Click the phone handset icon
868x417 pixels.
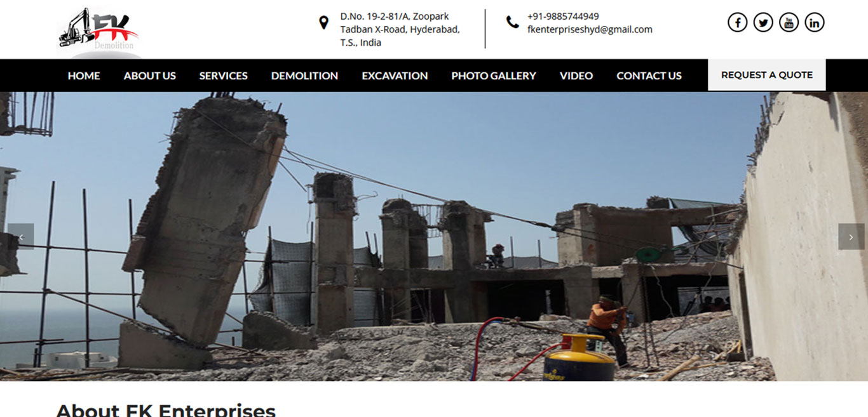click(512, 22)
